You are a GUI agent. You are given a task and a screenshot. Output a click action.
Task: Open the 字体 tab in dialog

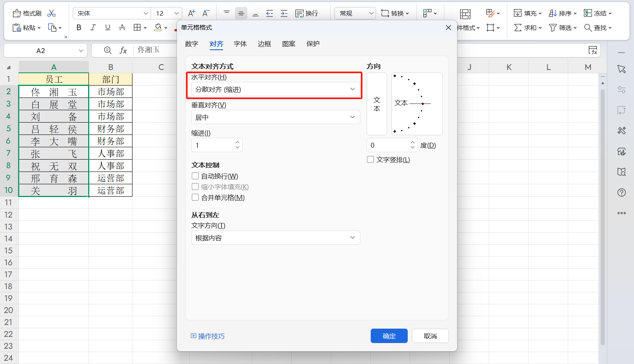click(x=240, y=44)
